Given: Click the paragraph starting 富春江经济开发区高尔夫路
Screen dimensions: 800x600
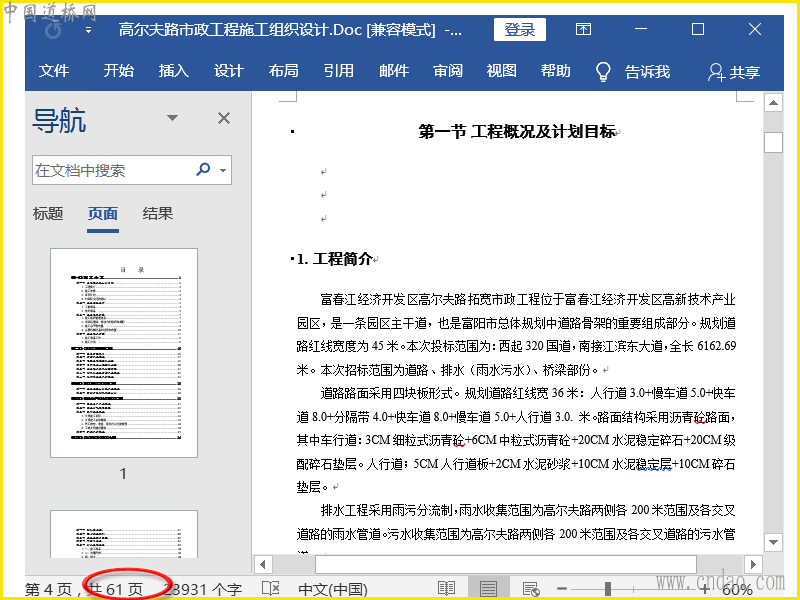Looking at the screenshot, I should [x=516, y=334].
